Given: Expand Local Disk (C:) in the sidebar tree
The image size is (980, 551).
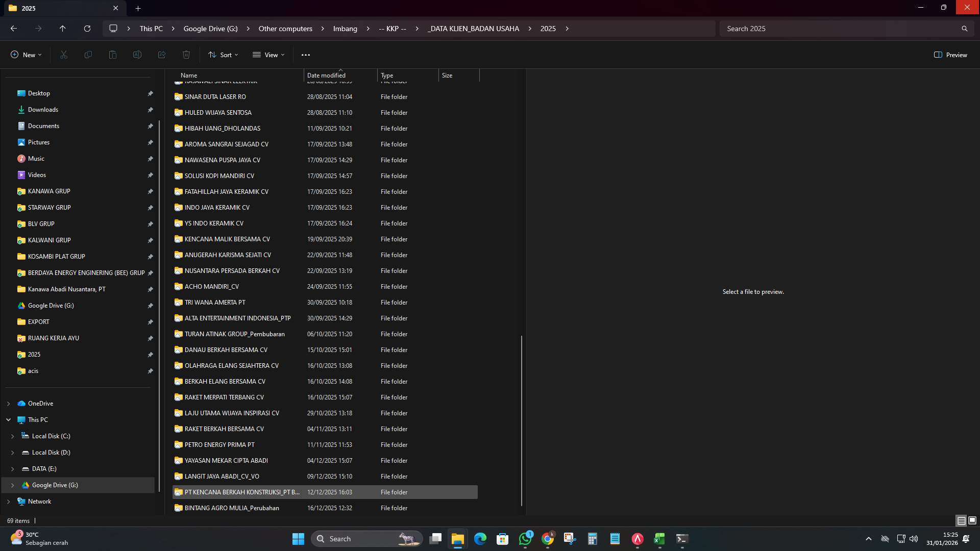Looking at the screenshot, I should pos(12,436).
